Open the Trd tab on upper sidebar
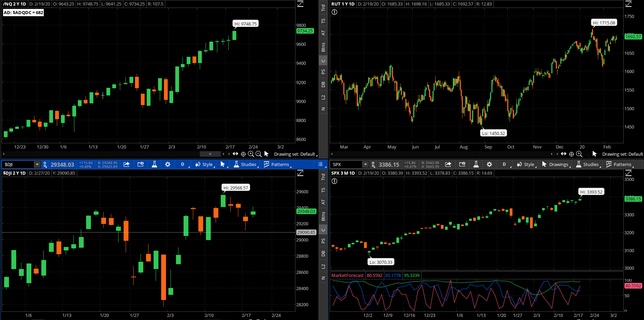644x320 pixels. [x=323, y=8]
